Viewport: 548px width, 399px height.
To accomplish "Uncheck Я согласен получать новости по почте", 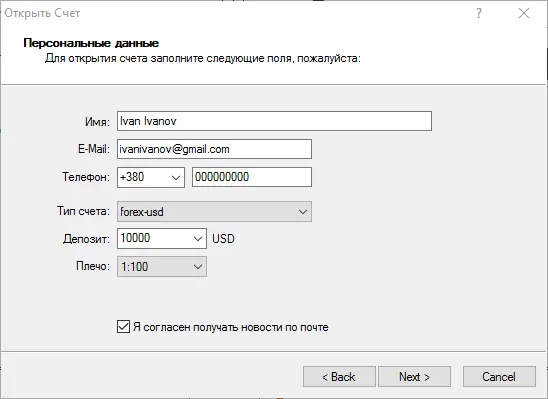I will 123,327.
